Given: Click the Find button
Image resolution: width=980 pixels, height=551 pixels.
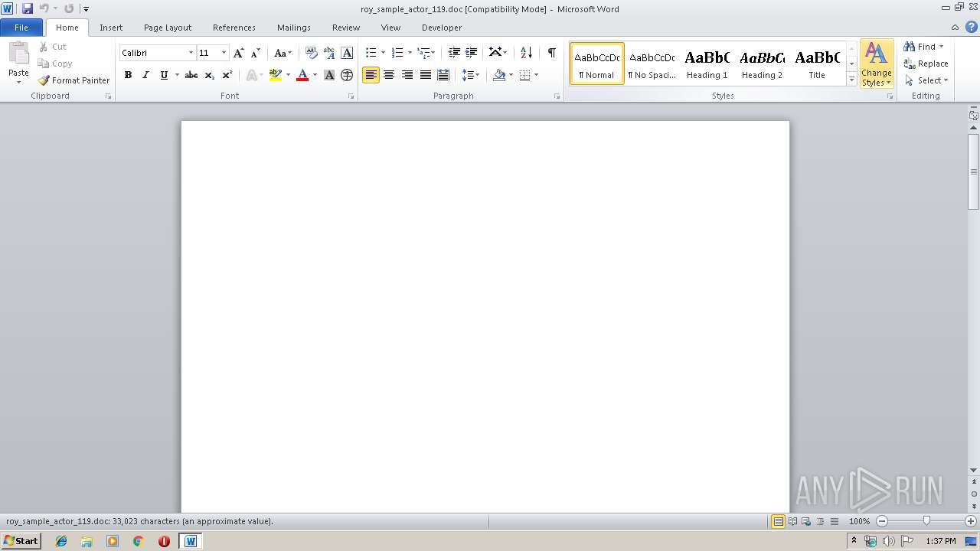Looking at the screenshot, I should coord(925,47).
